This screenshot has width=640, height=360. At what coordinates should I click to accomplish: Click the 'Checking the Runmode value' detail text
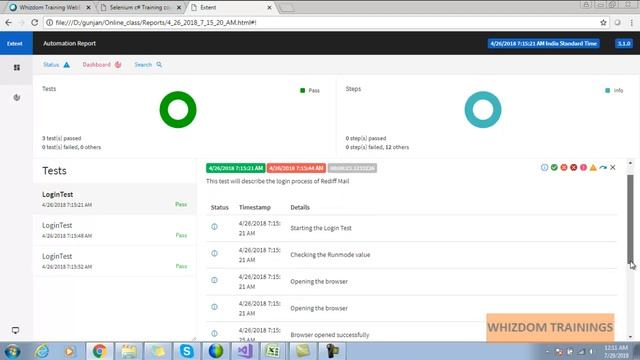pyautogui.click(x=330, y=255)
